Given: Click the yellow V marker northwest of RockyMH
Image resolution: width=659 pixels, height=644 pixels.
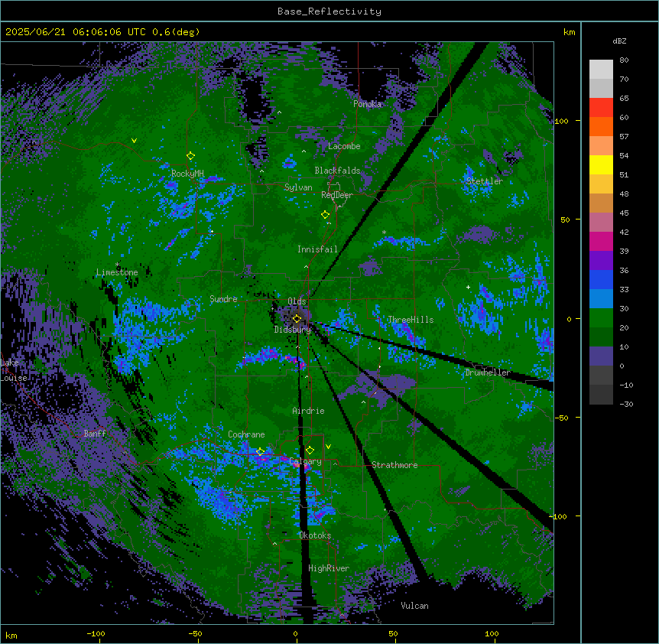Looking at the screenshot, I should tap(134, 141).
